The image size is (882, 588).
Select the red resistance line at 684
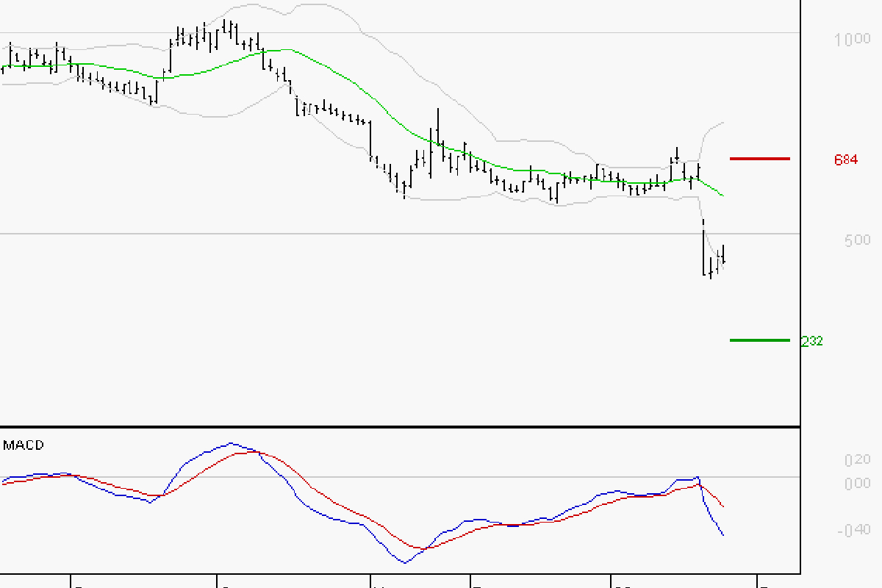click(759, 158)
